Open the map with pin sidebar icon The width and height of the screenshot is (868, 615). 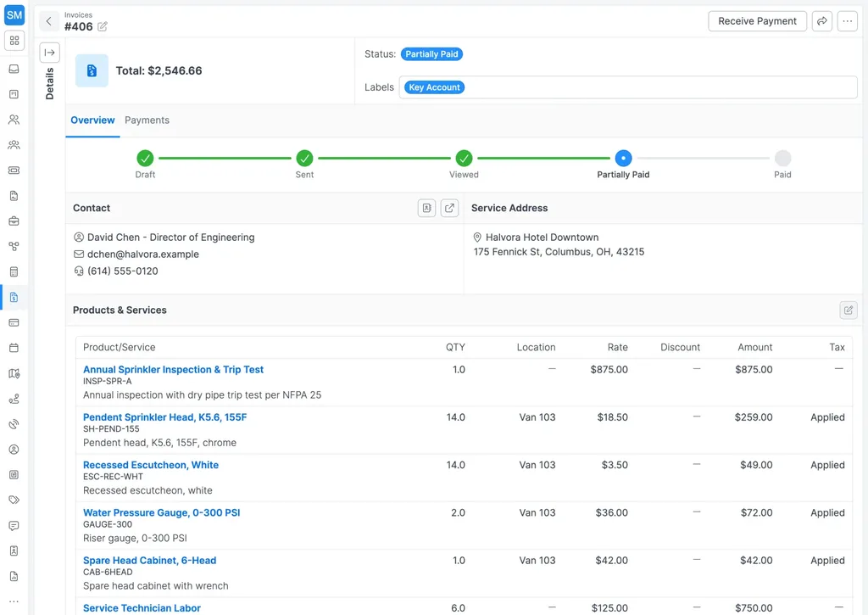(x=14, y=373)
